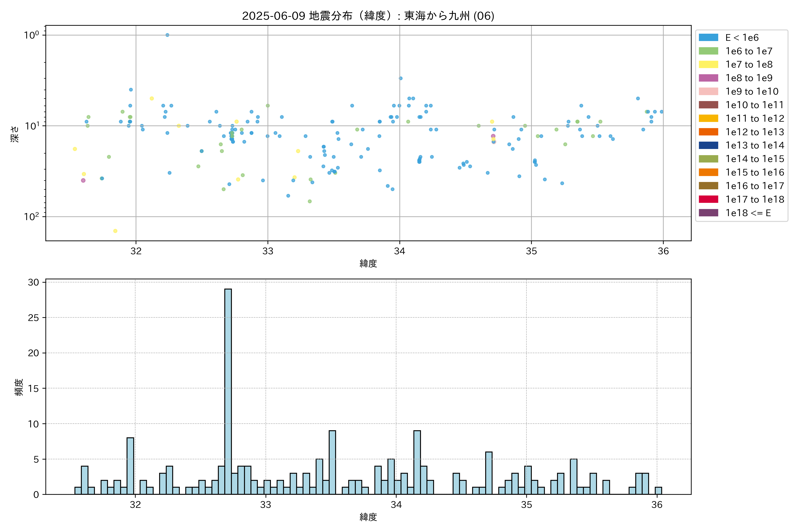The width and height of the screenshot is (798, 532).
Task: Click the scatter point at depth 10^0
Action: pyautogui.click(x=167, y=35)
